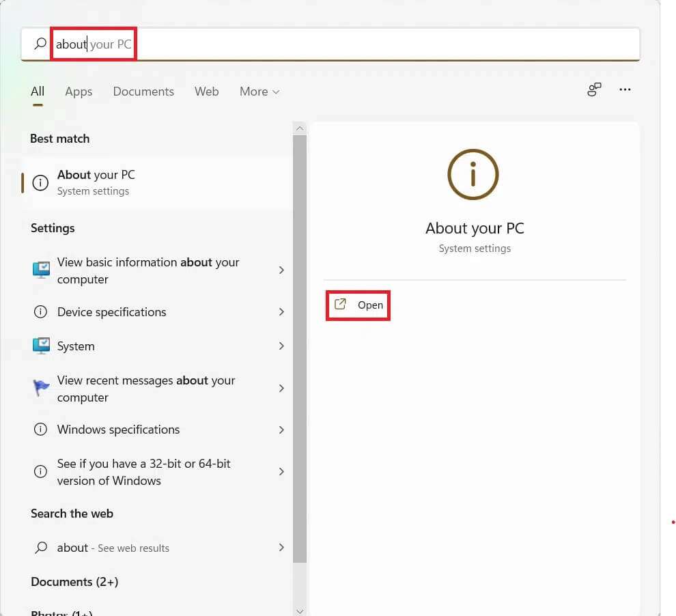Expand chevron for View basic information about your computer
This screenshot has width=676, height=616.
pyautogui.click(x=281, y=270)
